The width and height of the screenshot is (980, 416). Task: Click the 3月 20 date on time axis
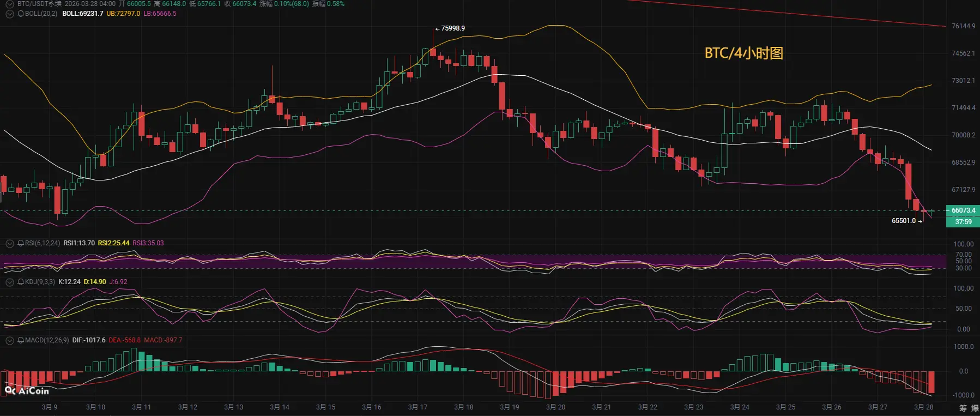(x=556, y=407)
